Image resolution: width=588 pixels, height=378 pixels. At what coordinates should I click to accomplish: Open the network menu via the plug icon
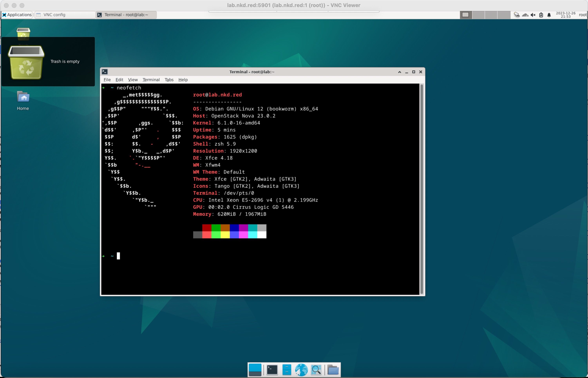click(x=517, y=15)
